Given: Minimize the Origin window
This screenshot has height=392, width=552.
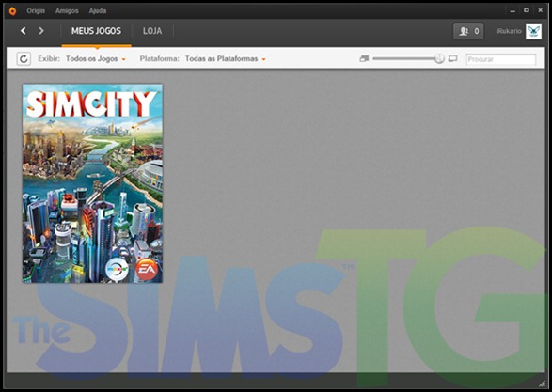Looking at the screenshot, I should click(513, 11).
